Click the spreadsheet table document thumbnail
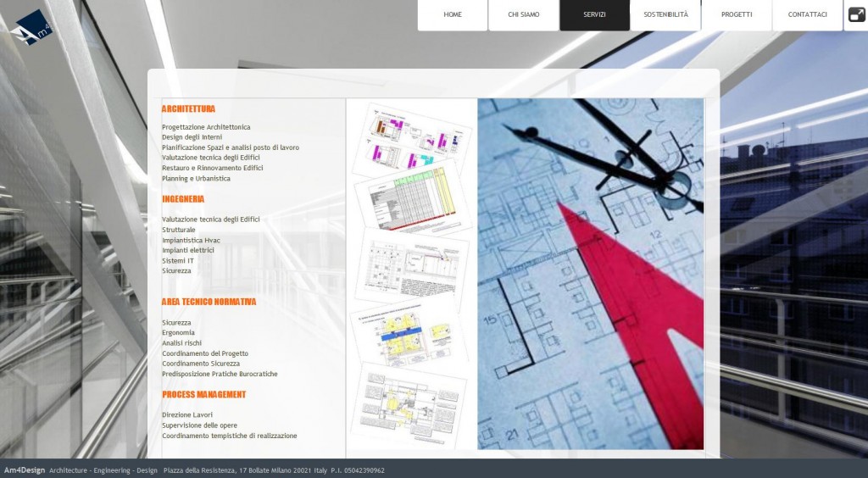This screenshot has height=478, width=868. click(x=411, y=197)
